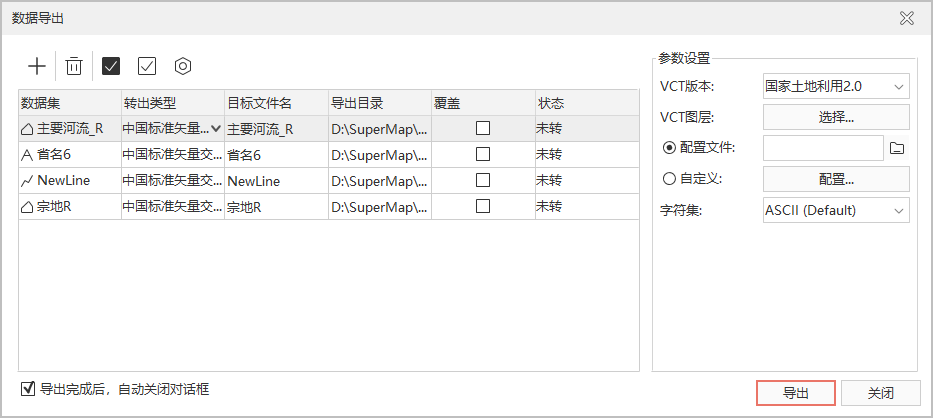Click the 数据集 column header
The height and width of the screenshot is (418, 933).
69,103
